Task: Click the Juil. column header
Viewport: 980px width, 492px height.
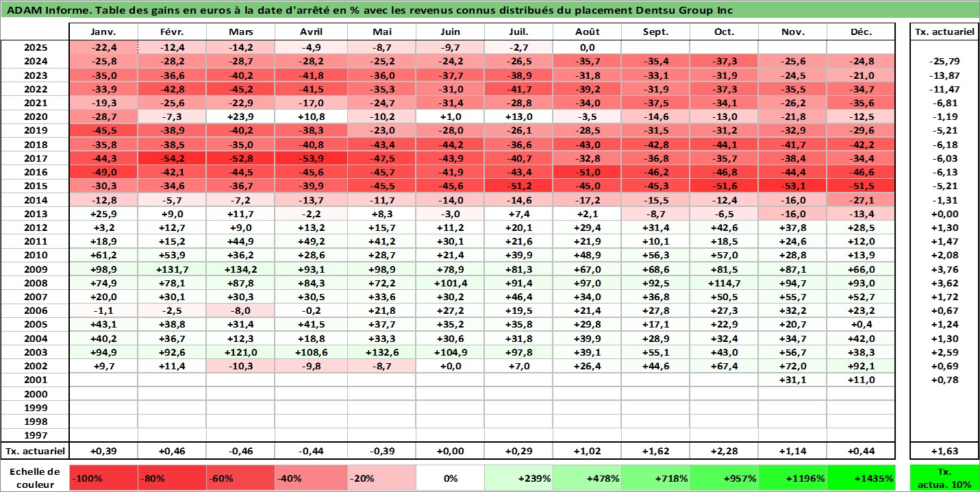Action: click(518, 32)
